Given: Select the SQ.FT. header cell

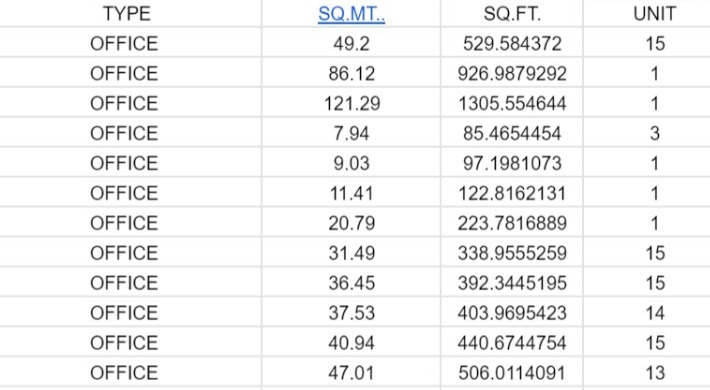Looking at the screenshot, I should coord(512,14).
